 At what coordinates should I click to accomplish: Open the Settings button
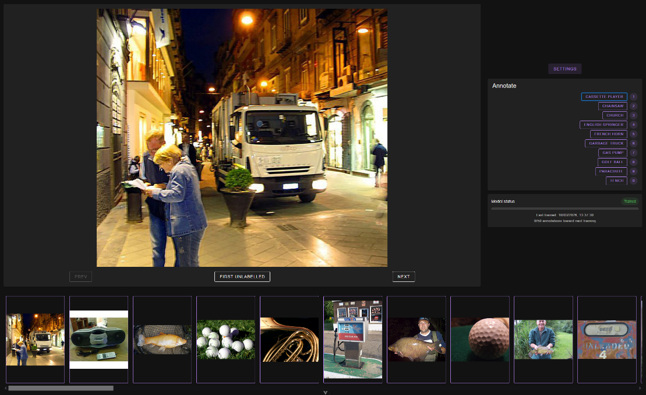[x=564, y=69]
